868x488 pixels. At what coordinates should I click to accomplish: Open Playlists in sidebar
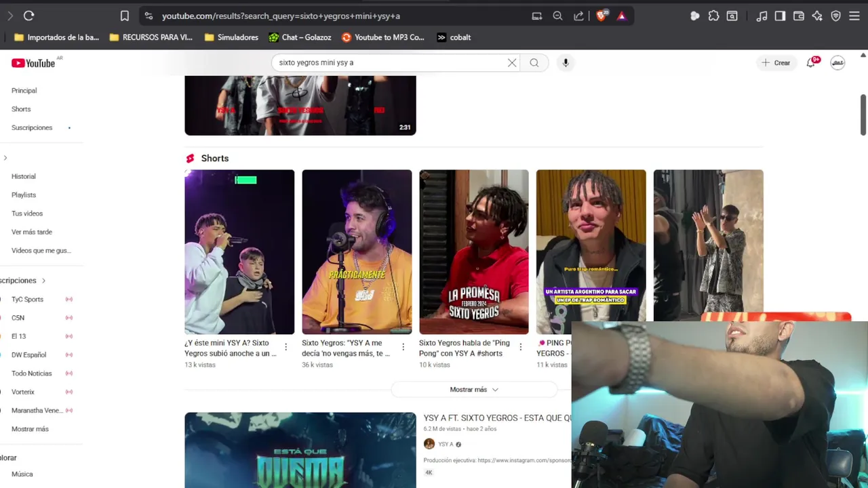(x=24, y=195)
